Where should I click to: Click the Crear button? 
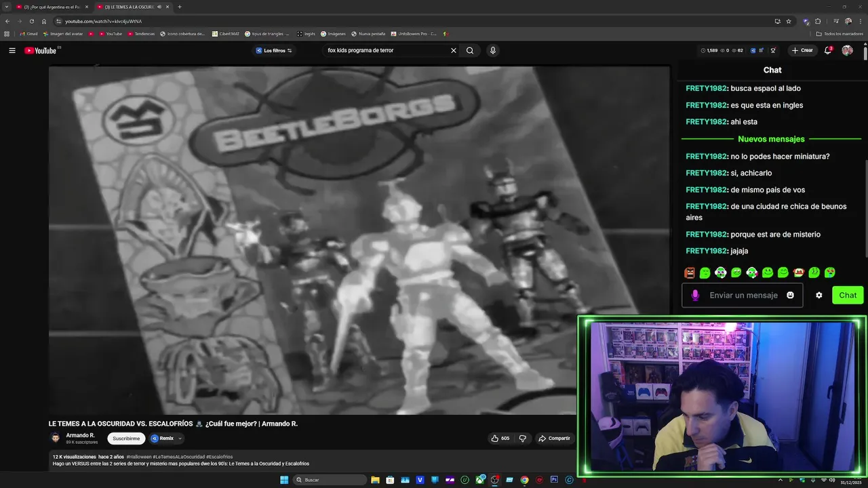click(802, 50)
